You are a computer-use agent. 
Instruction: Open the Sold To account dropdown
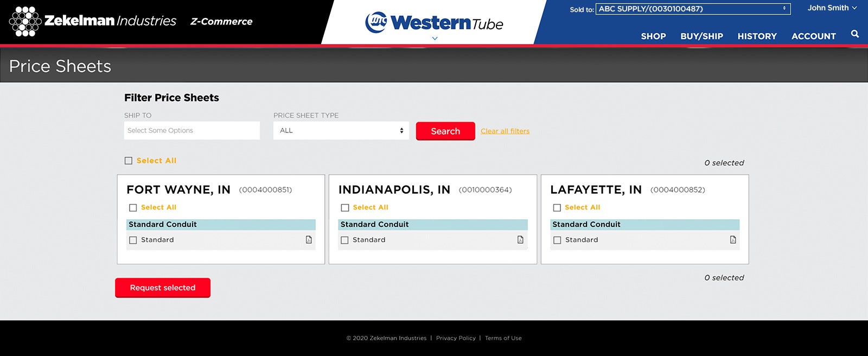tap(692, 9)
